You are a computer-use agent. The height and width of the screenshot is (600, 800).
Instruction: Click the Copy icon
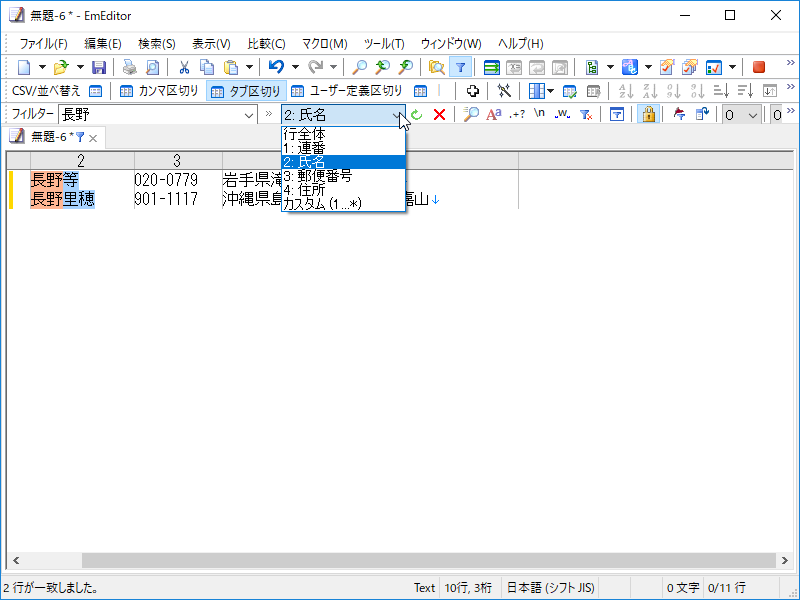click(207, 67)
